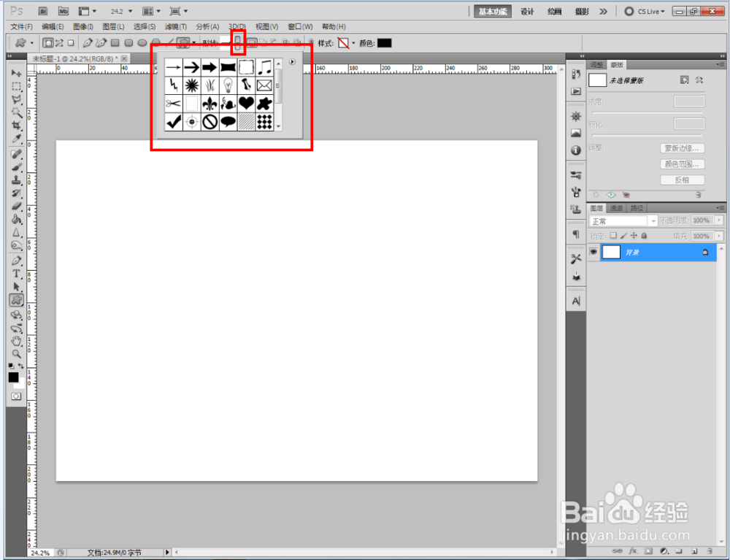Switch to the 调整 tab
The width and height of the screenshot is (730, 560).
pos(596,65)
